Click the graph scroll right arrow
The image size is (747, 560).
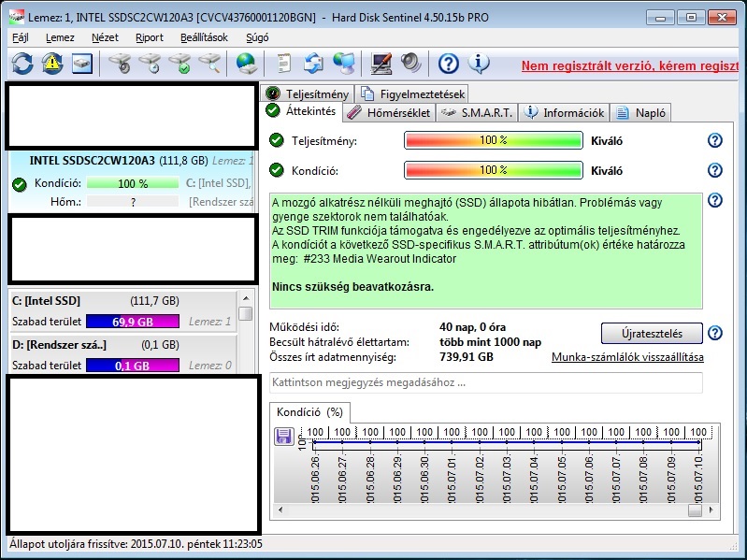(x=711, y=510)
